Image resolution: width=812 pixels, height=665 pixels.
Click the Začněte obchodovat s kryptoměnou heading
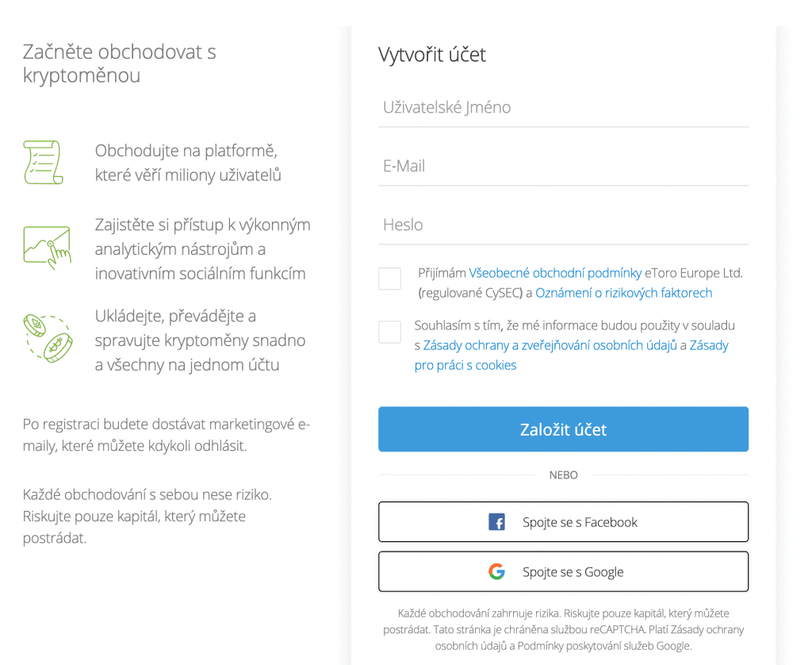coord(119,63)
